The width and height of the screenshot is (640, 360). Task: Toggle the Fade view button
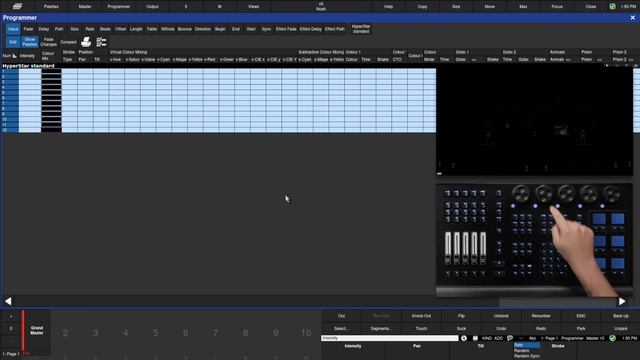click(28, 29)
